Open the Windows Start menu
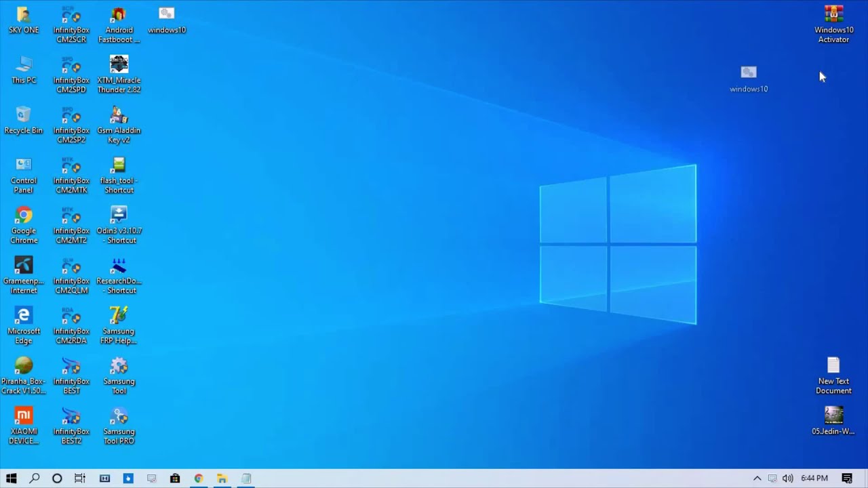Screen dimensions: 868x488 click(x=11, y=479)
